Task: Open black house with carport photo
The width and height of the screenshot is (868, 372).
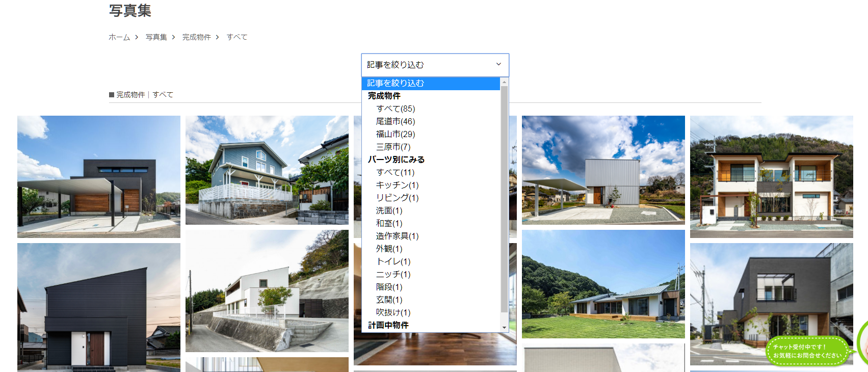Action: point(99,176)
